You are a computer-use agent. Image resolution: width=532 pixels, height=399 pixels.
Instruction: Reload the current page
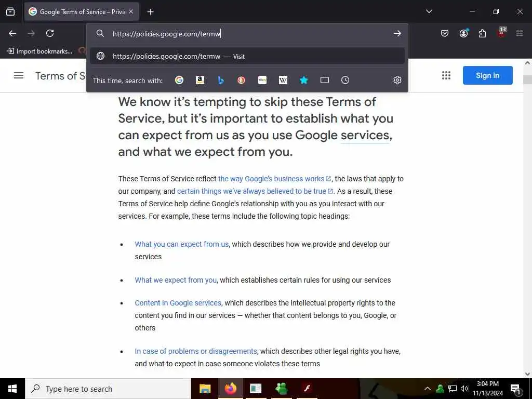point(50,33)
